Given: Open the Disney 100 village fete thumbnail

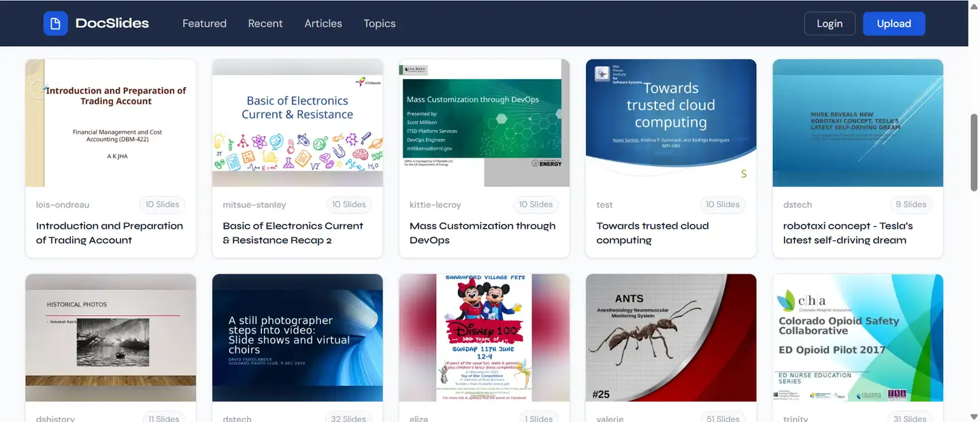Looking at the screenshot, I should point(485,338).
